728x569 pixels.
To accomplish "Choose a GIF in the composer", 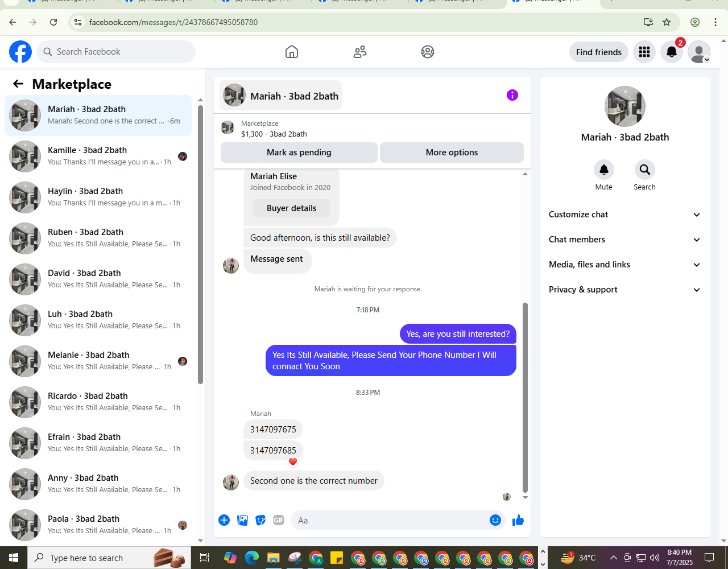I will pyautogui.click(x=278, y=520).
